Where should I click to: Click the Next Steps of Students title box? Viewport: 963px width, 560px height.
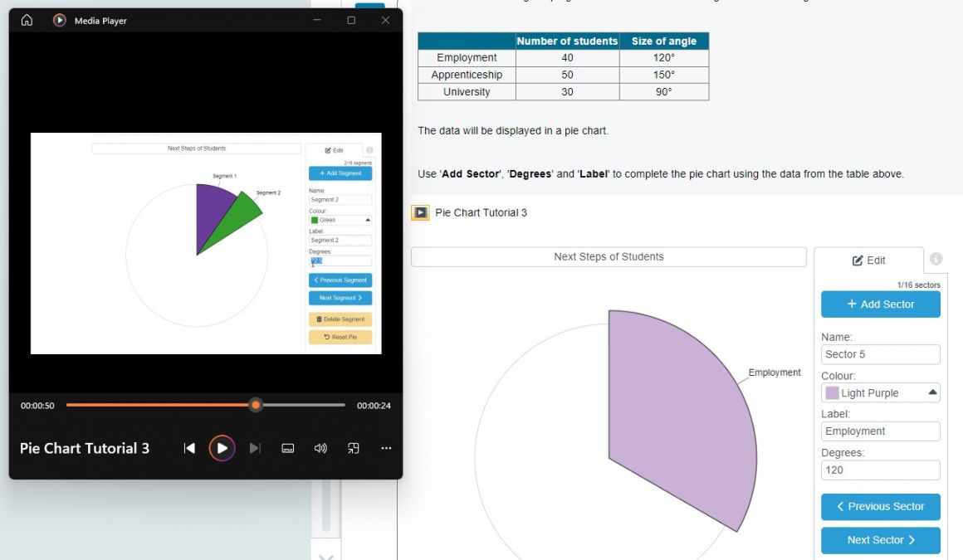(609, 257)
